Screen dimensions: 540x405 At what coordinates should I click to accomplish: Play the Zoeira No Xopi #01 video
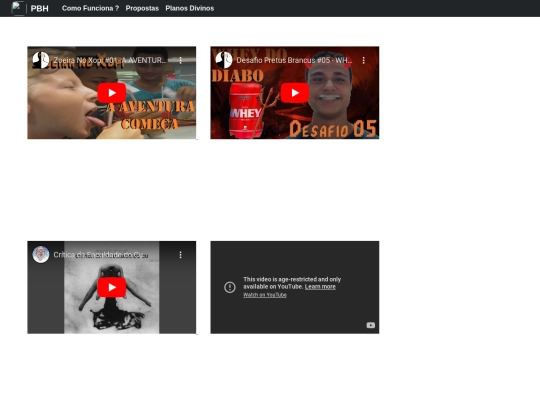(112, 93)
